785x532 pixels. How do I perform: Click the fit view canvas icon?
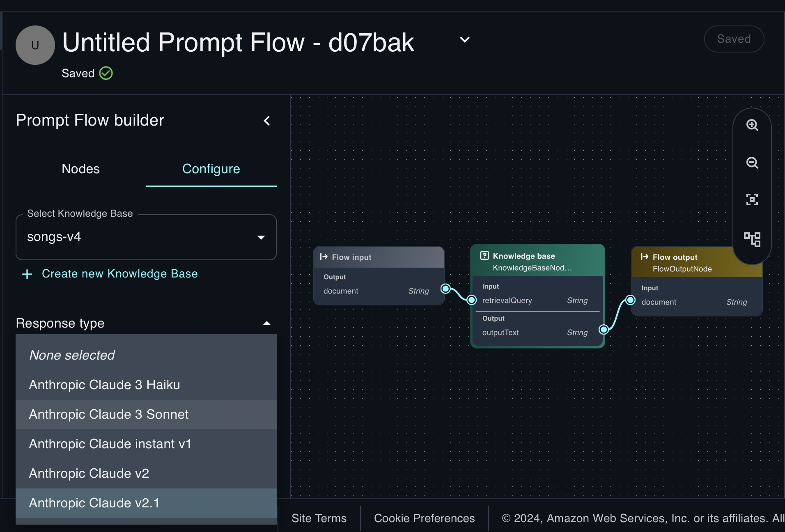pos(752,199)
